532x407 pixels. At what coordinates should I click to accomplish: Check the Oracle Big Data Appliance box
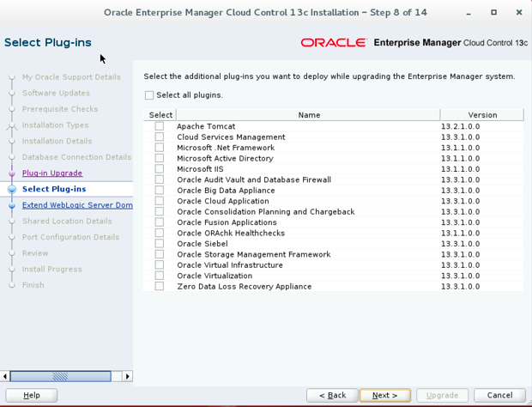pos(159,190)
